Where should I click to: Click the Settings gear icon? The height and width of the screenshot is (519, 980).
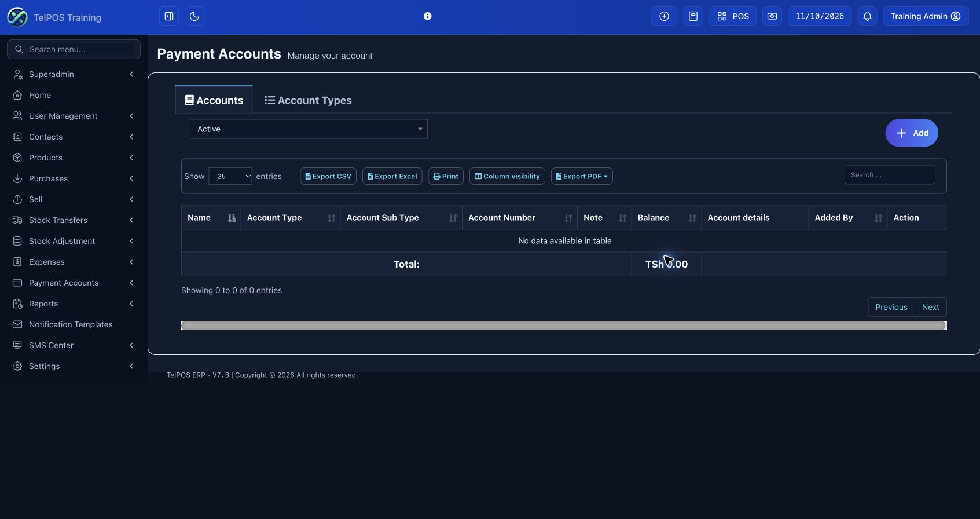[17, 366]
